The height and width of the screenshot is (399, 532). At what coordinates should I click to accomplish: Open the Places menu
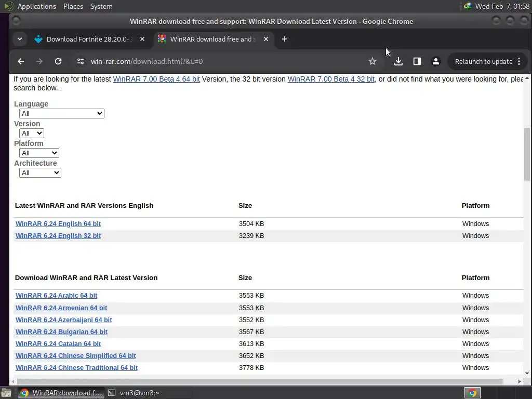click(73, 6)
